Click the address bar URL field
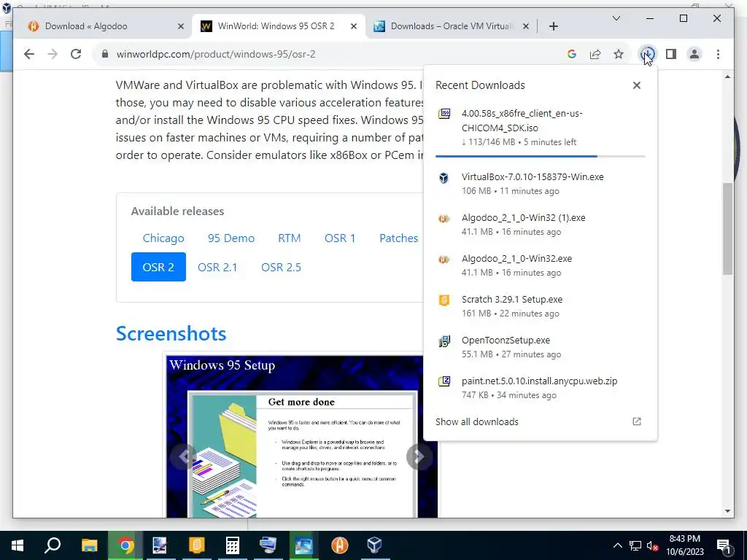747x560 pixels. coord(333,54)
